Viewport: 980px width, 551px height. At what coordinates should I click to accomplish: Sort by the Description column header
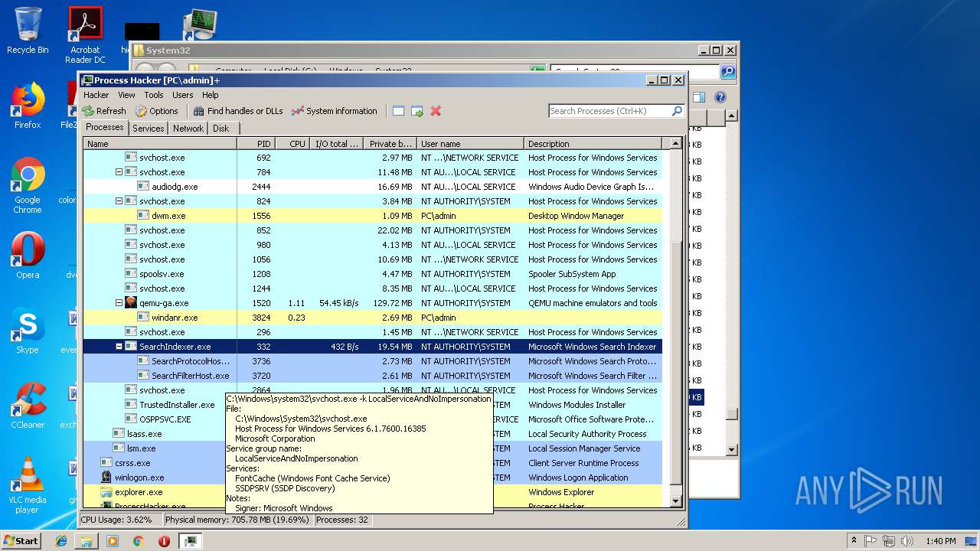click(593, 143)
